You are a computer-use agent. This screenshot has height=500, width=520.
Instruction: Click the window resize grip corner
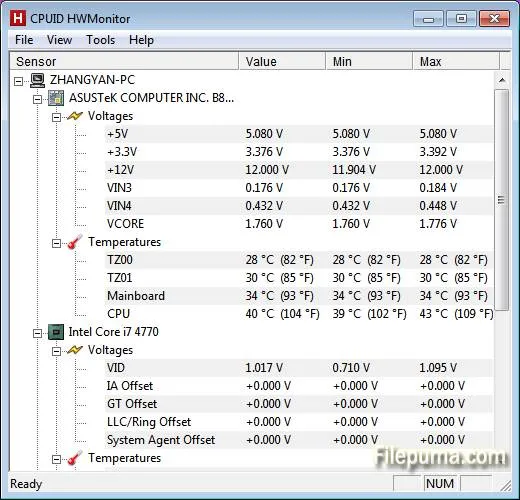pyautogui.click(x=505, y=486)
